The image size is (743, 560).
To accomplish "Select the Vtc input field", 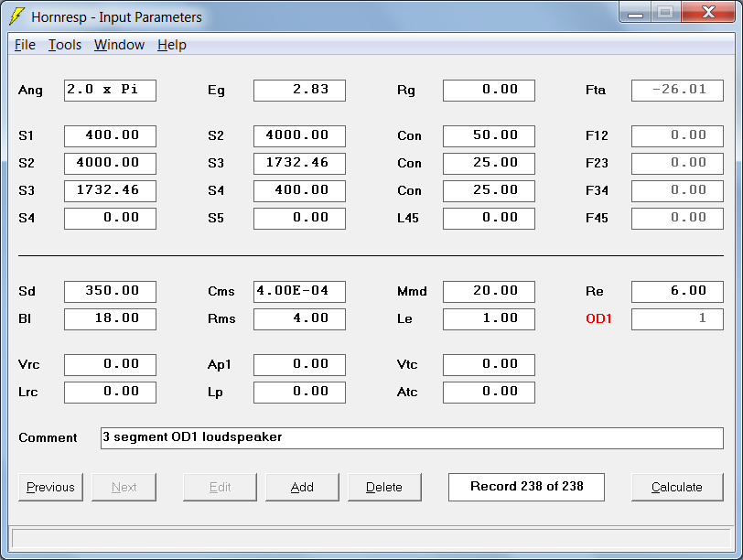I will coord(489,365).
